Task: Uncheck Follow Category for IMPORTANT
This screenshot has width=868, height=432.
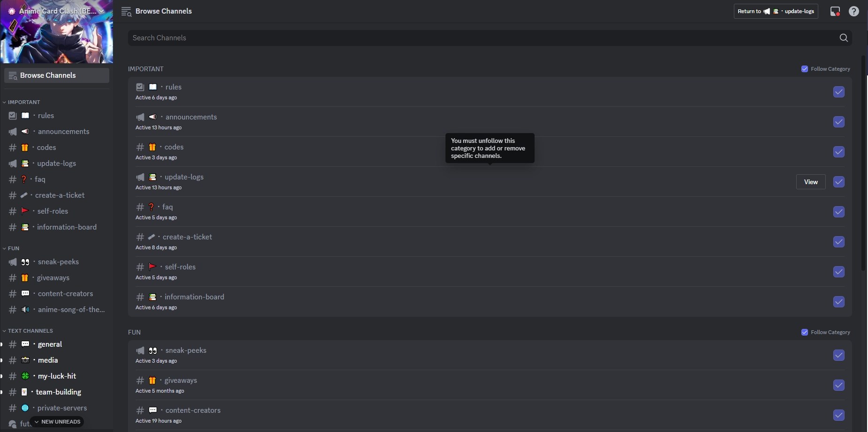Action: point(805,68)
